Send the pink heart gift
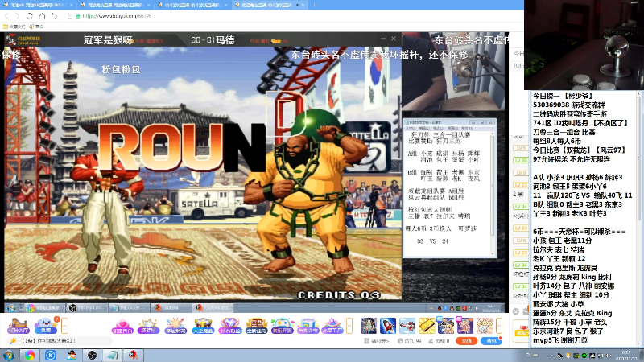The width and height of the screenshot is (644, 362). click(x=122, y=326)
